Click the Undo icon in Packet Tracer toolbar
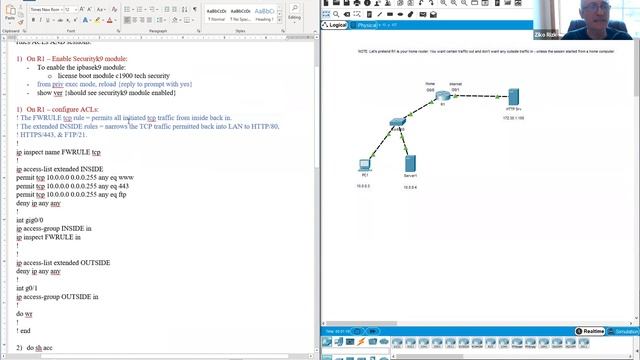This screenshot has height=360, width=640. [x=420, y=3]
